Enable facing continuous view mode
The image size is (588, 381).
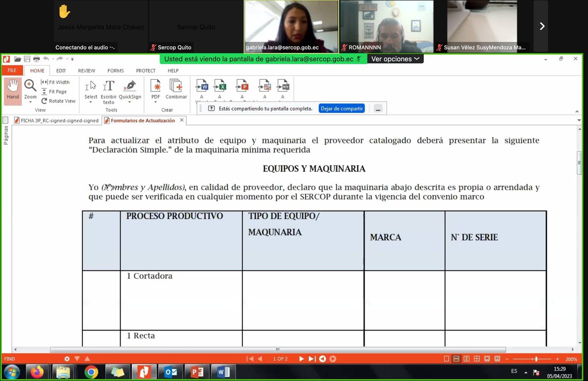point(476,359)
